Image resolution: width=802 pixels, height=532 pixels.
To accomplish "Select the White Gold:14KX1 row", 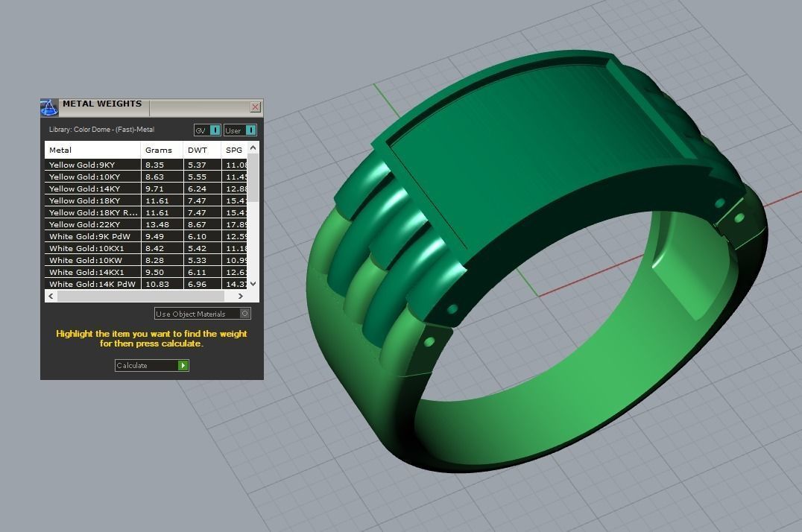I will [146, 272].
